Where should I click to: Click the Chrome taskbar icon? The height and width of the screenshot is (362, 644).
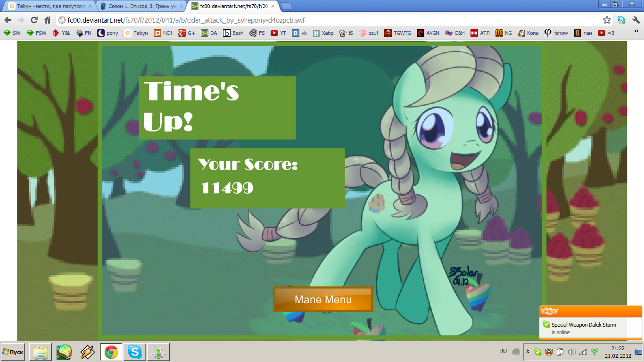point(111,352)
